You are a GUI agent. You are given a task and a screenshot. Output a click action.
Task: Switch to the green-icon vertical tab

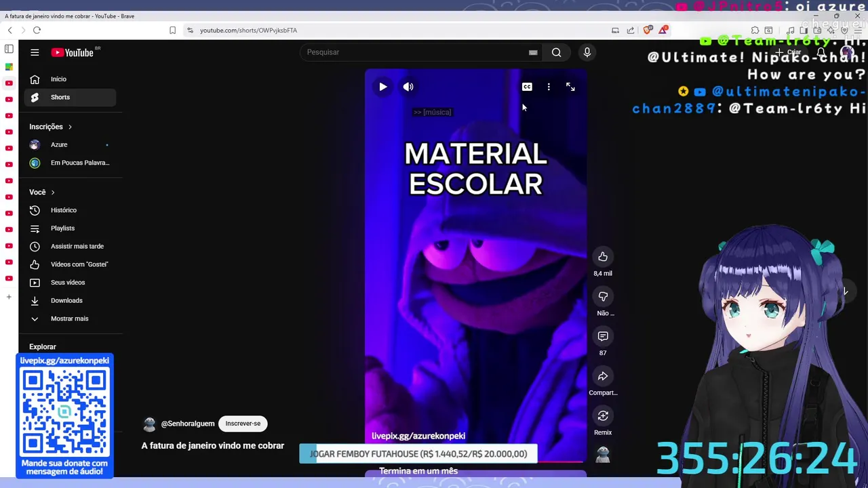[9, 66]
